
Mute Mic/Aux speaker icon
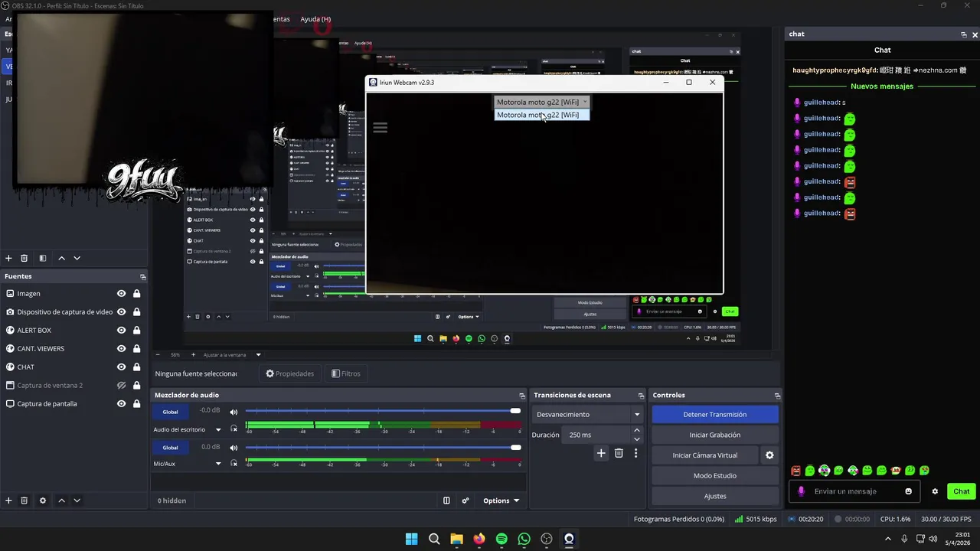click(x=234, y=448)
